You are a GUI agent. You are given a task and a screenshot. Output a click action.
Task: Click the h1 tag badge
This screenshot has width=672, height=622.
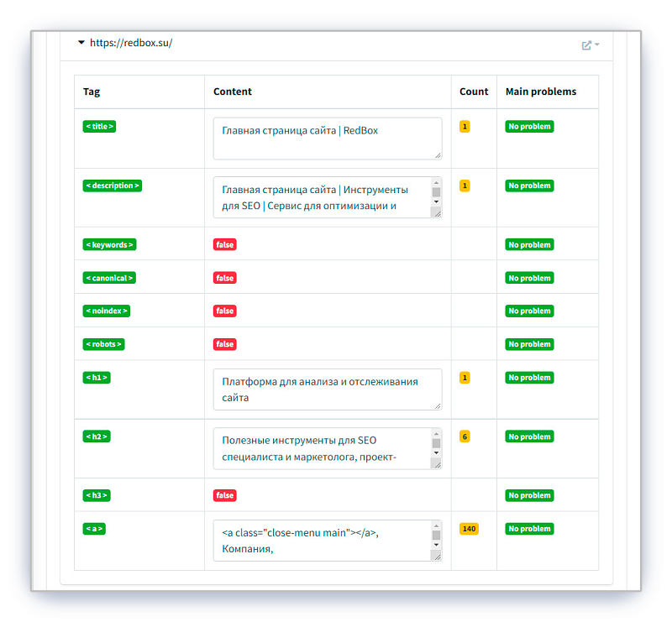click(x=97, y=378)
